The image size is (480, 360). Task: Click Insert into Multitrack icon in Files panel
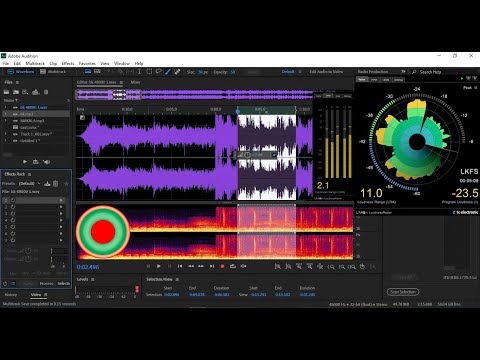coord(36,92)
